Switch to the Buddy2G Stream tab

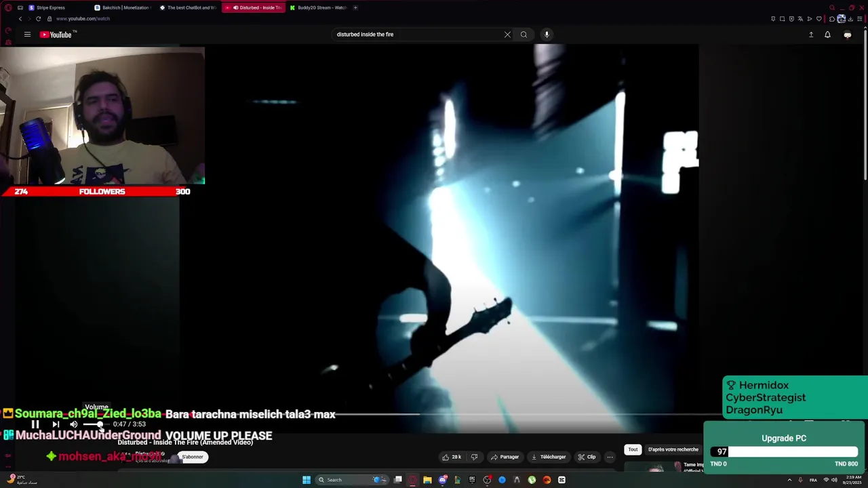[x=318, y=7]
